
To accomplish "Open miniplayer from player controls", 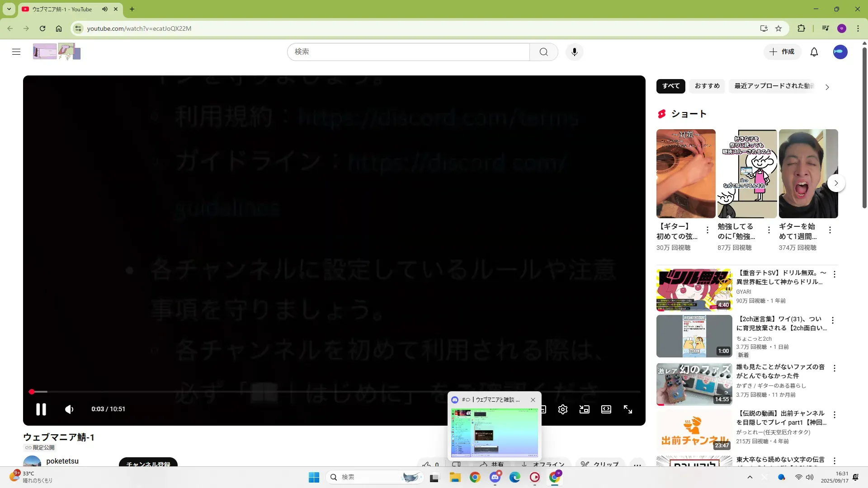I will pyautogui.click(x=584, y=409).
